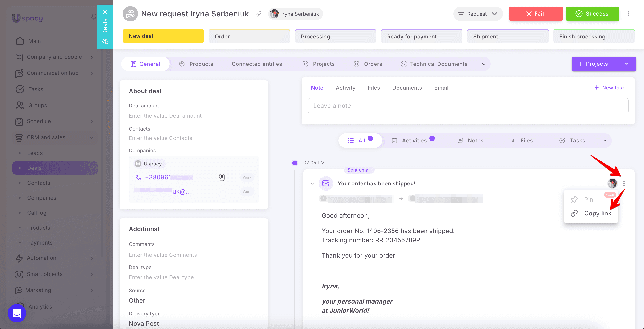The height and width of the screenshot is (329, 644).
Task: Collapse CRM and sales section
Action: (91, 138)
